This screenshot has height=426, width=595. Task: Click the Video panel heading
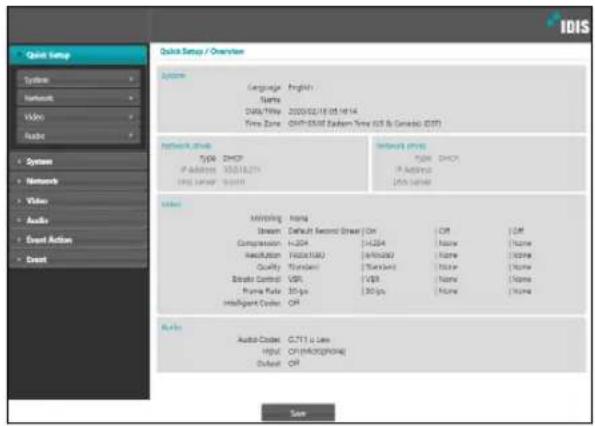(171, 204)
